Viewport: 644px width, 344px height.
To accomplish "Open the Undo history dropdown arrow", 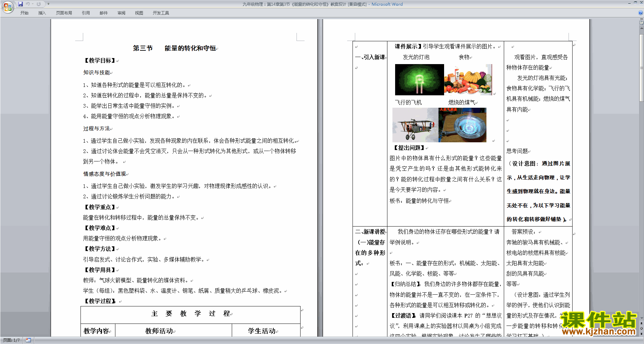I will click(33, 4).
